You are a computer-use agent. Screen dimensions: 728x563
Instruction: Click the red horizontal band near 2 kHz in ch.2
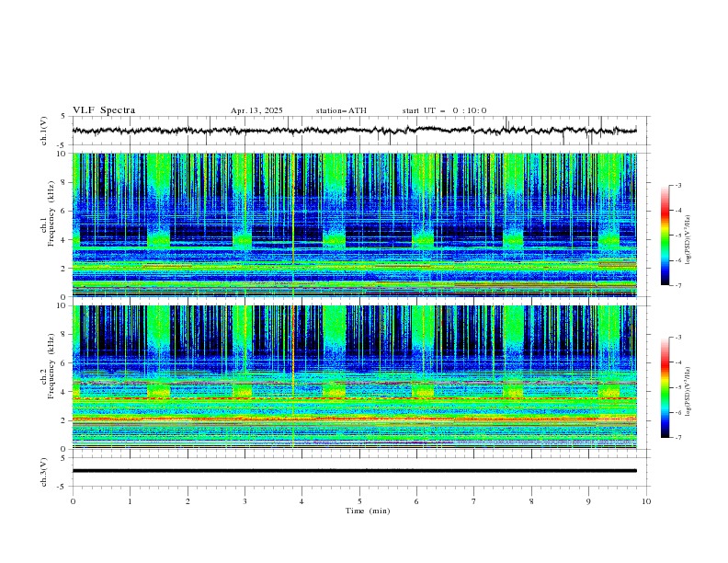click(354, 419)
